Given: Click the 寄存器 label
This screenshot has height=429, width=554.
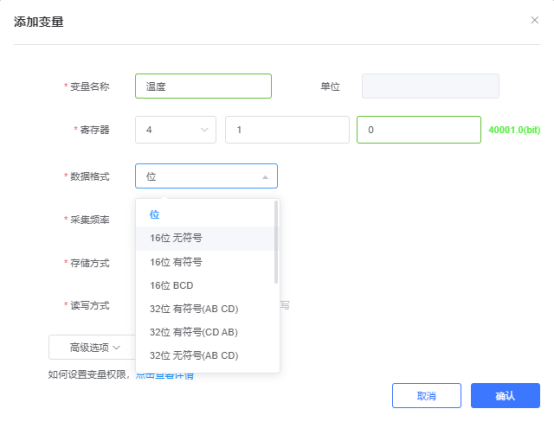Looking at the screenshot, I should (x=95, y=130).
